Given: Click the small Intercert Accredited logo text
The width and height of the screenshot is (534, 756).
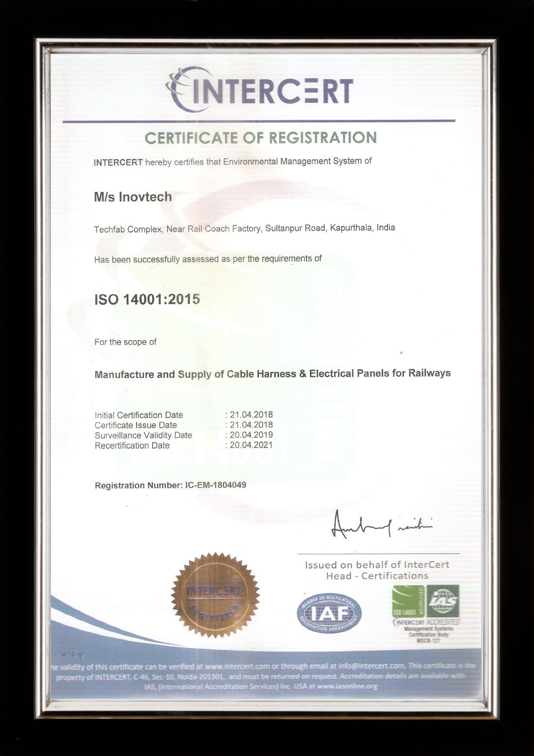Looking at the screenshot, I should pyautogui.click(x=426, y=623).
